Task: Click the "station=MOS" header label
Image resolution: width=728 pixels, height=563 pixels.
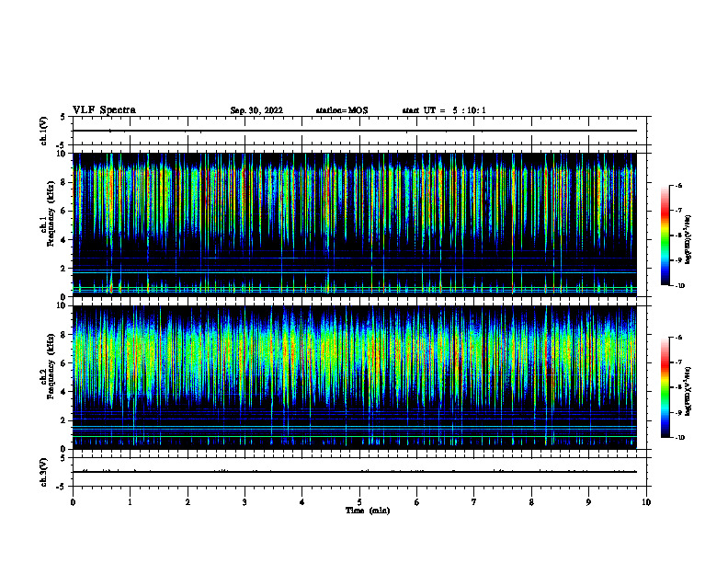Action: click(x=342, y=110)
